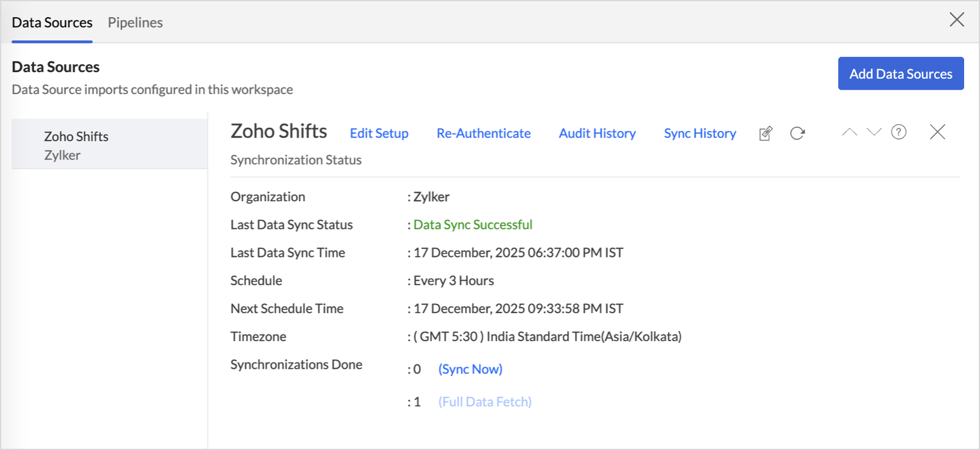Click the Data Sync Successful status text

(472, 225)
